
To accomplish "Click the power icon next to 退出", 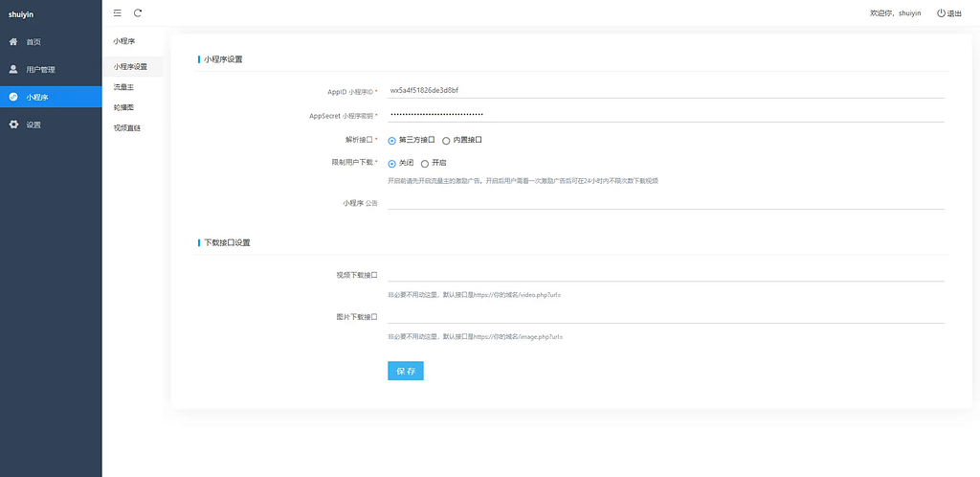I will (942, 13).
